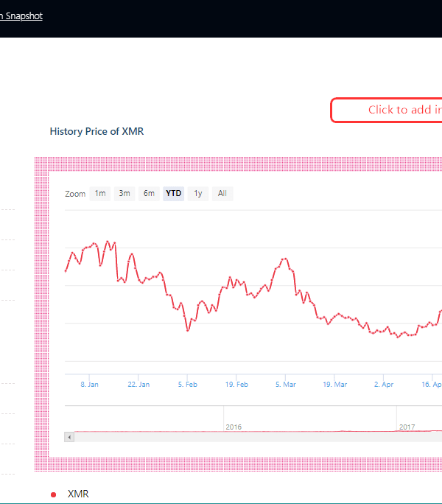The width and height of the screenshot is (442, 504).
Task: Select the 1y zoom range
Action: click(x=197, y=194)
